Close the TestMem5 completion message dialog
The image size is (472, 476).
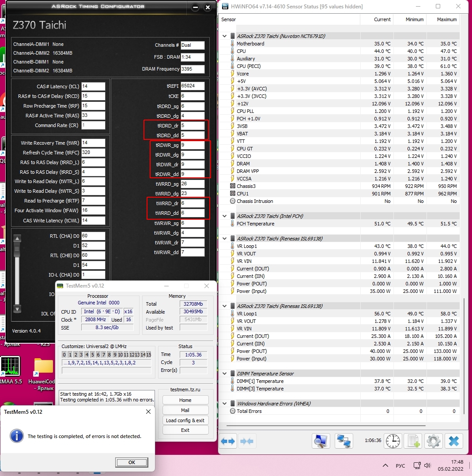click(148, 412)
